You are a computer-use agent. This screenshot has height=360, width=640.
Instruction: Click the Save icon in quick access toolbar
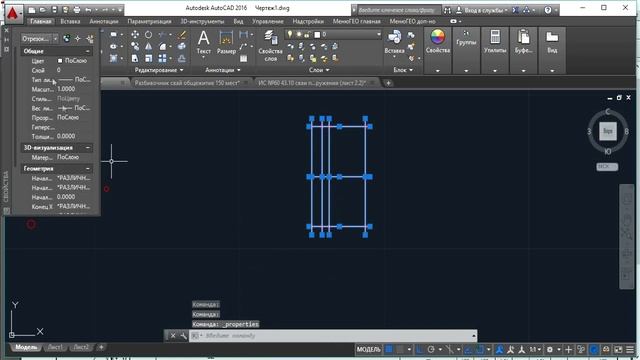(x=54, y=9)
